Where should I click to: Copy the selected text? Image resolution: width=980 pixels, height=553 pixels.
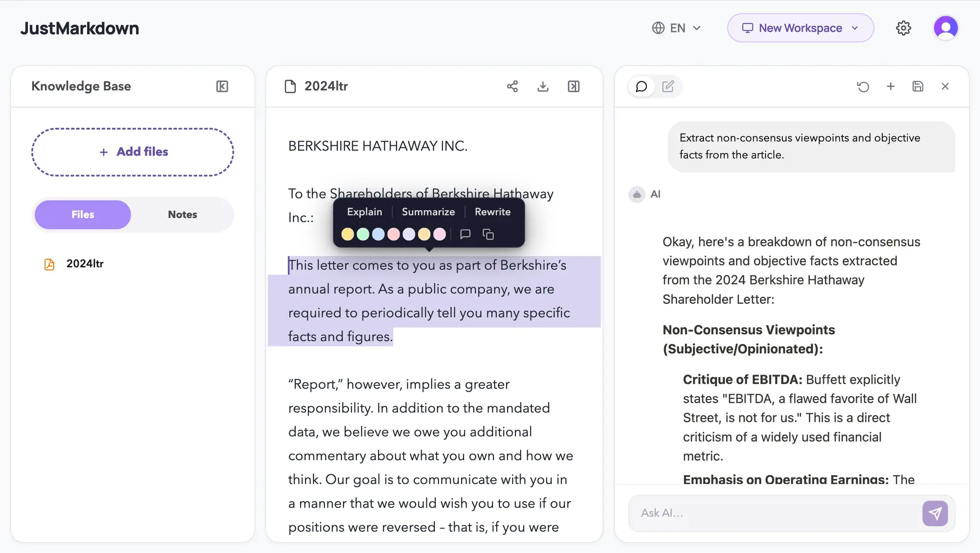point(488,234)
